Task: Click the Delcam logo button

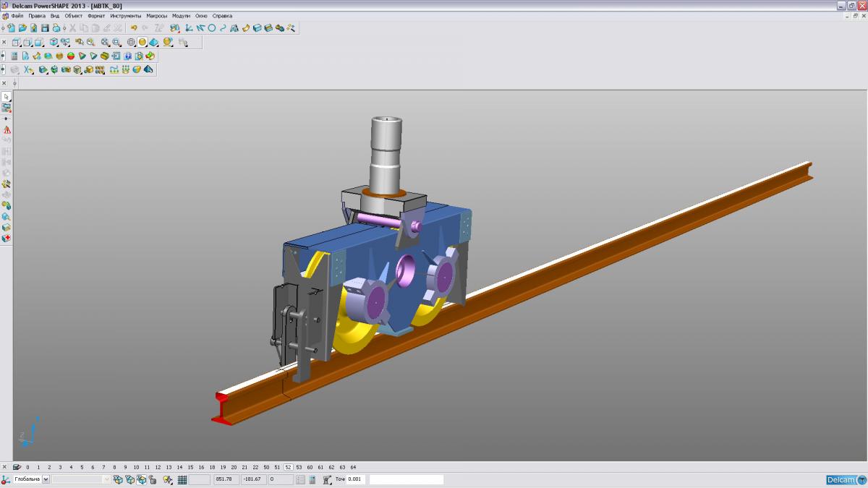Action: click(x=846, y=479)
